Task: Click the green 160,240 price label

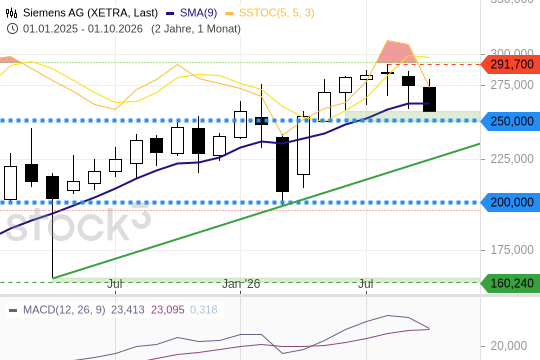Action: (x=510, y=283)
